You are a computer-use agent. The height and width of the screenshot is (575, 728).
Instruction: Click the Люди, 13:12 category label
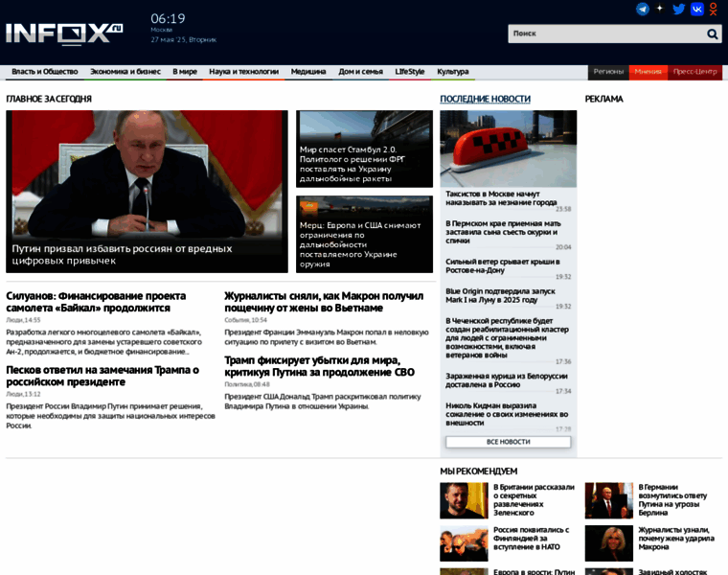tap(23, 394)
